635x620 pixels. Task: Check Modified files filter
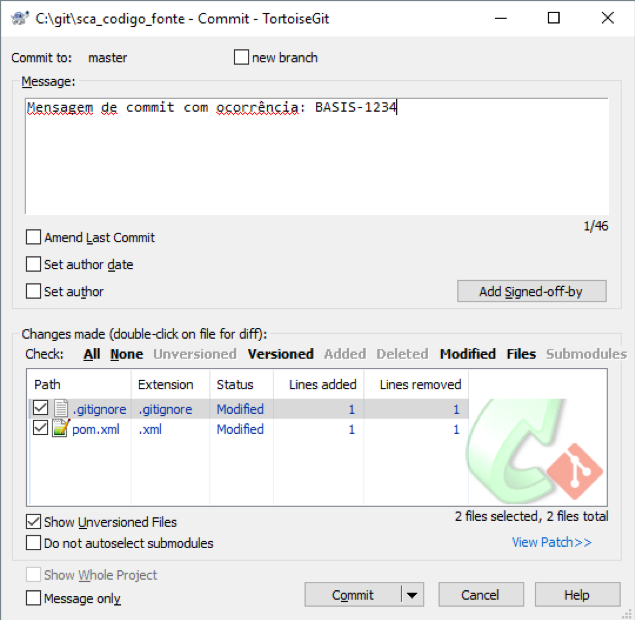click(x=468, y=354)
